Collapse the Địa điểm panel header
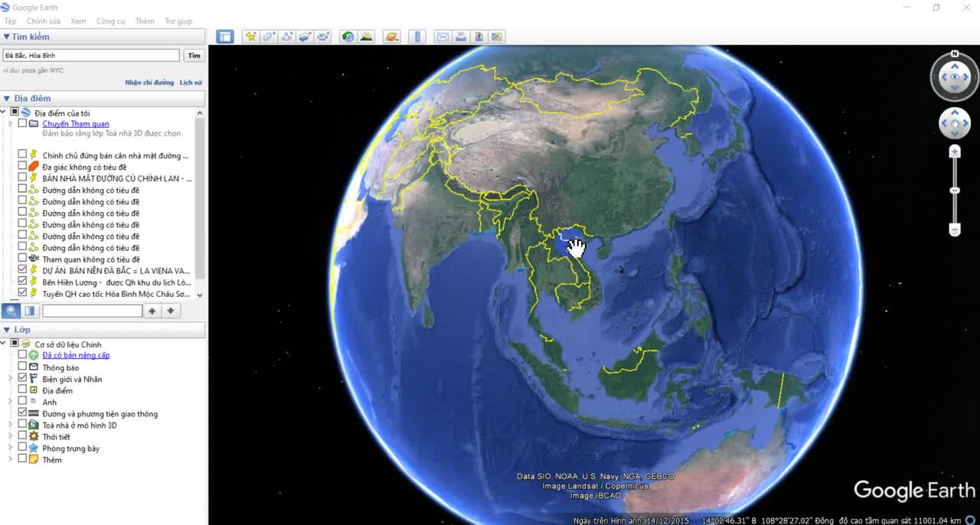Screen dimensions: 980x525 coord(7,98)
